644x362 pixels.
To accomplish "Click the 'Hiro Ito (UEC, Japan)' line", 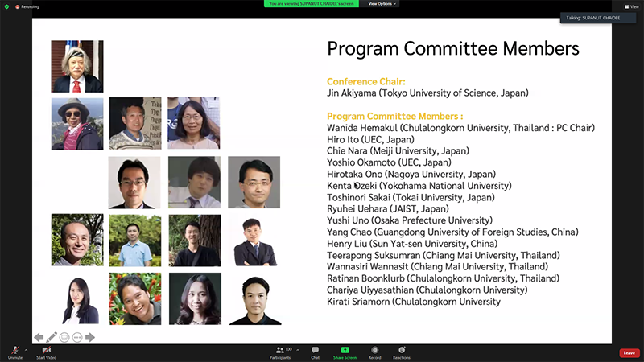I will click(x=370, y=139).
